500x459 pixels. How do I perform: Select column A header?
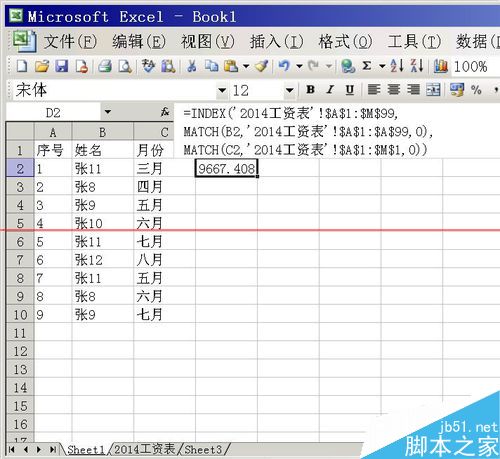pos(53,132)
